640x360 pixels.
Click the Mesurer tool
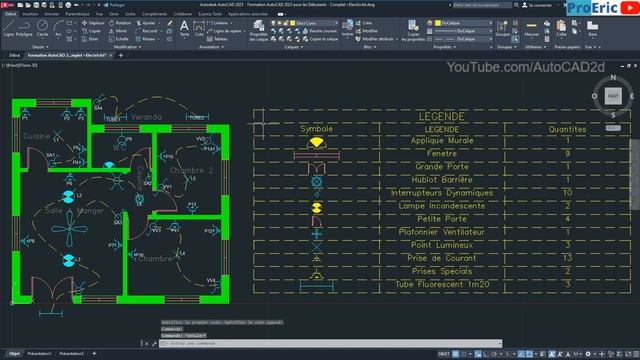[531, 29]
